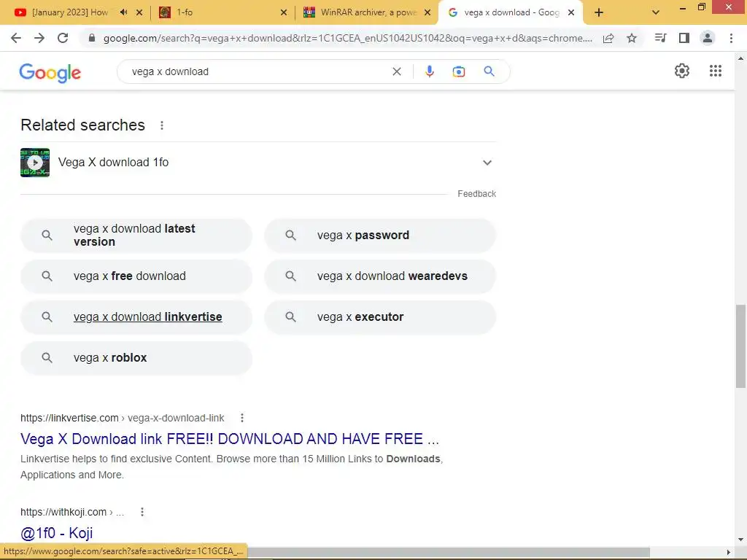Image resolution: width=747 pixels, height=560 pixels.
Task: Search by image with the camera icon
Action: [459, 71]
